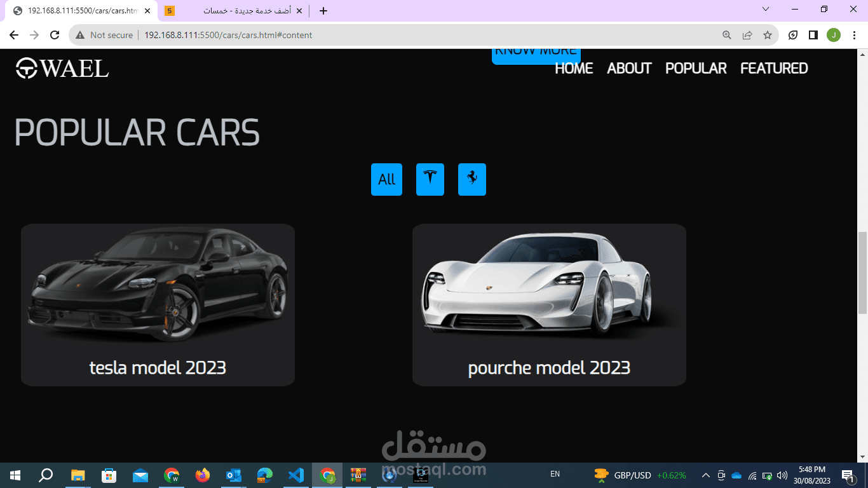Switch the EN input language indicator
The width and height of the screenshot is (868, 488).
click(555, 474)
